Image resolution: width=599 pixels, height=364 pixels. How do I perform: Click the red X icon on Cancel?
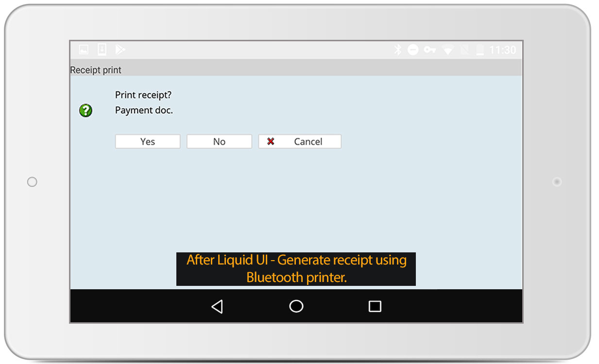[271, 142]
